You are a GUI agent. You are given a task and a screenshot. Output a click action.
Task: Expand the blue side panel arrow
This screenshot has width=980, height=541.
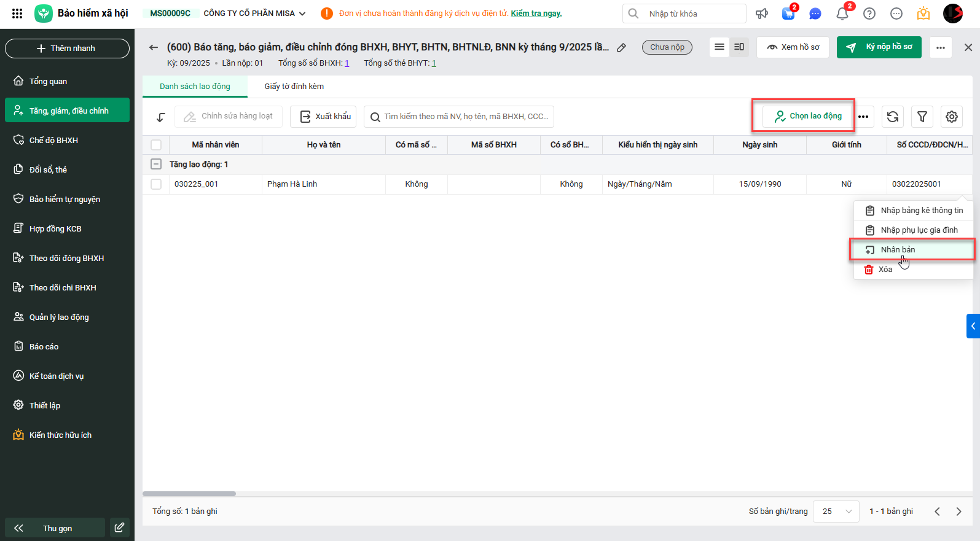click(x=973, y=326)
